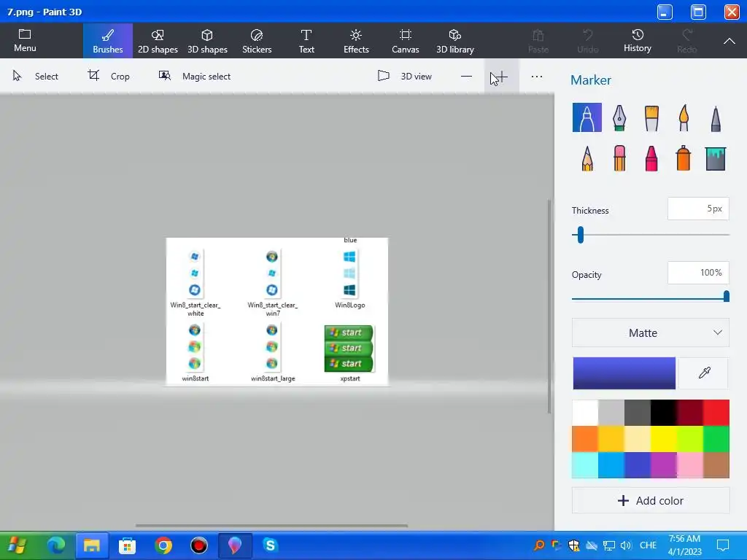Zoom out with the minus button

466,76
